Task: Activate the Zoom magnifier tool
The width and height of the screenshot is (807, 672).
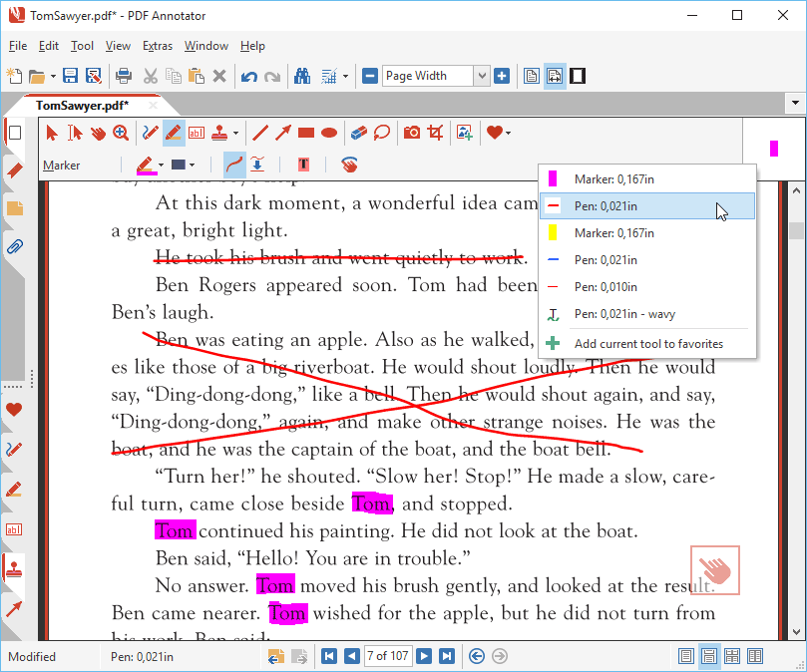Action: (121, 134)
